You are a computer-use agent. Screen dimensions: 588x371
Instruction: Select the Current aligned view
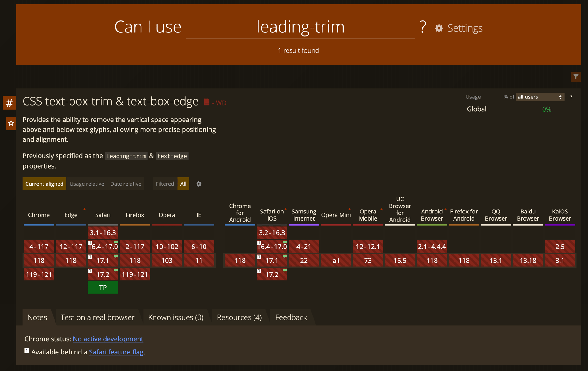(x=44, y=184)
